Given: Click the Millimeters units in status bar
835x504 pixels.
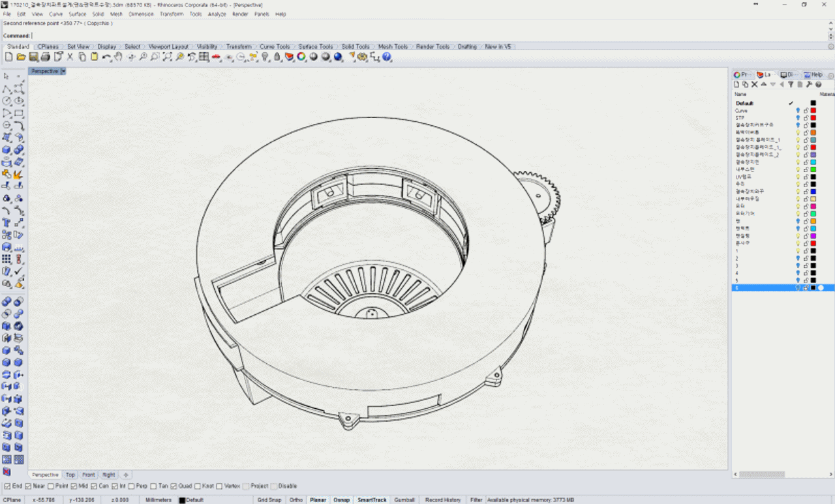Looking at the screenshot, I should (159, 500).
